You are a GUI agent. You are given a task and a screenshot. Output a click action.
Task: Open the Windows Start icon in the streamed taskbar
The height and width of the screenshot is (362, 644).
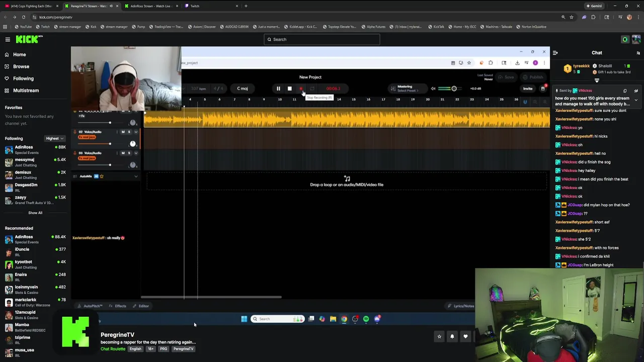(x=244, y=319)
